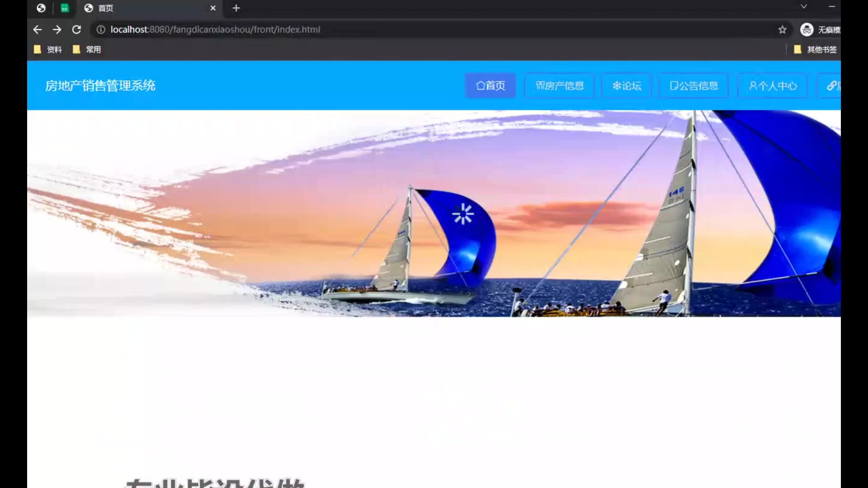Select the 首页 navigation menu item
Screen dimensions: 868x488
coord(490,86)
